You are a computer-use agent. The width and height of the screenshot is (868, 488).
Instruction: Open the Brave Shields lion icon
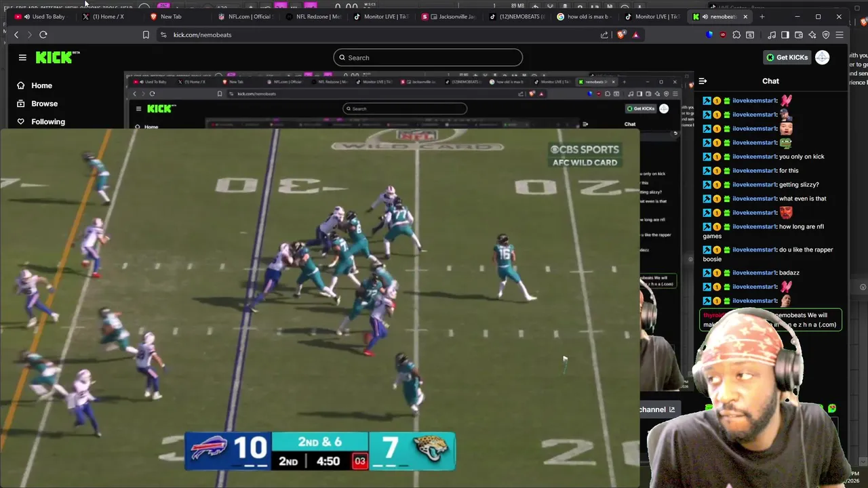621,35
